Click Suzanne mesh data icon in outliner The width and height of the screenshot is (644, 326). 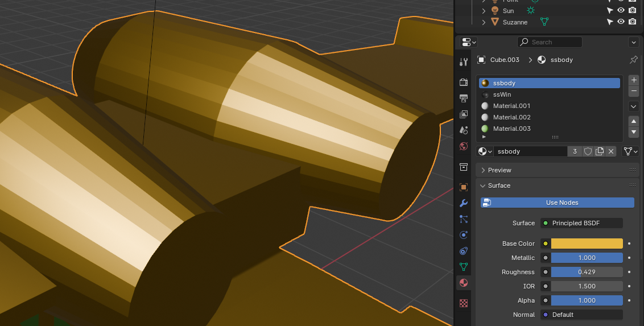[544, 22]
